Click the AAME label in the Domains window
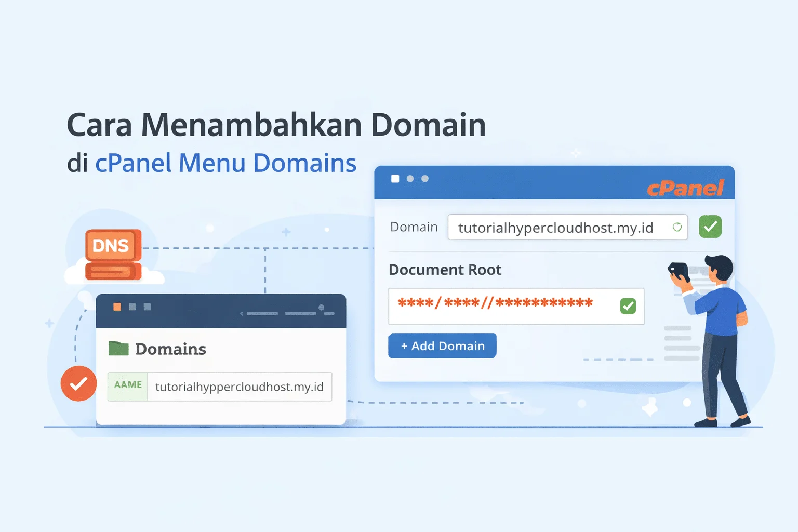 [x=128, y=385]
